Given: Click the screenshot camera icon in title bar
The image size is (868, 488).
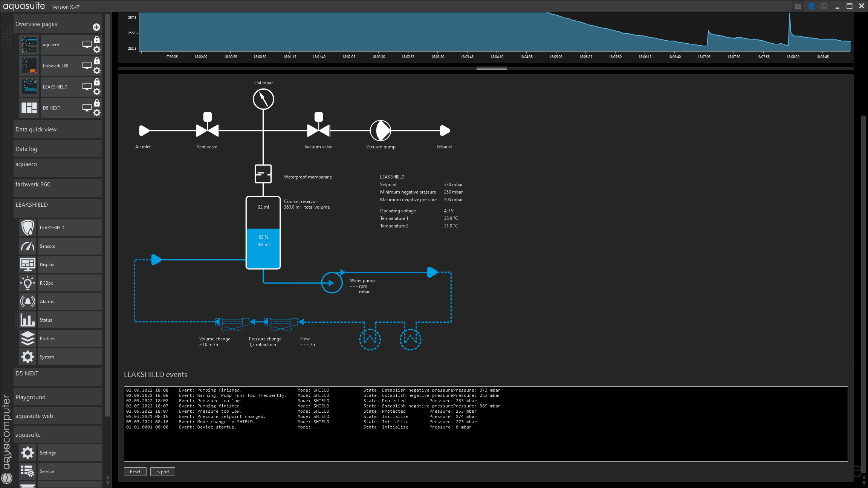Looking at the screenshot, I should click(798, 6).
